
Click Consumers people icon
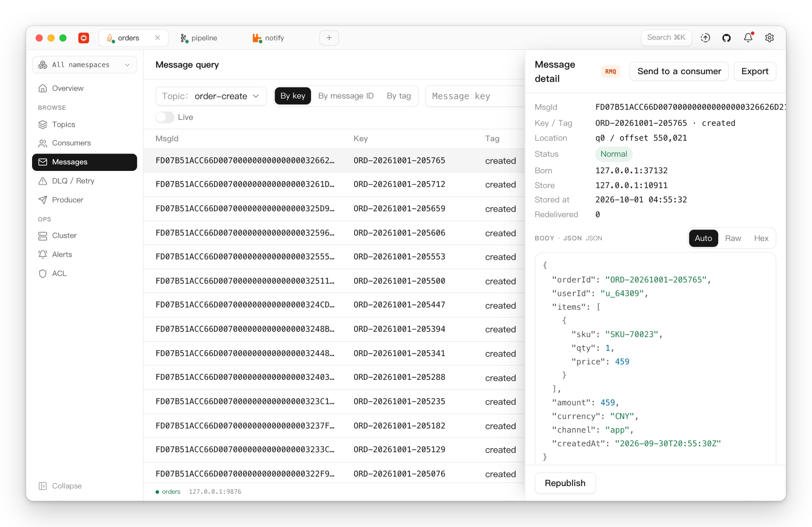43,143
